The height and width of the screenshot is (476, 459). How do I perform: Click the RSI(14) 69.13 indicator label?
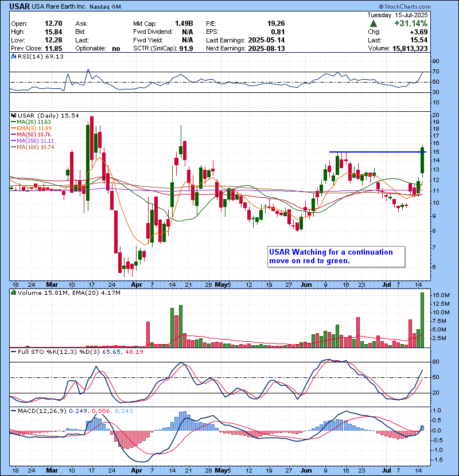(40, 56)
